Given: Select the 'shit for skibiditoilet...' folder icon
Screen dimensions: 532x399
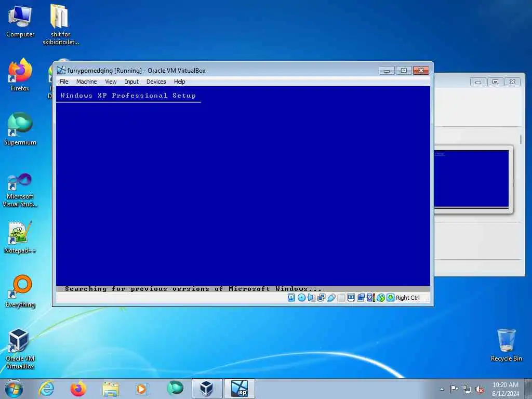Looking at the screenshot, I should pyautogui.click(x=60, y=25).
